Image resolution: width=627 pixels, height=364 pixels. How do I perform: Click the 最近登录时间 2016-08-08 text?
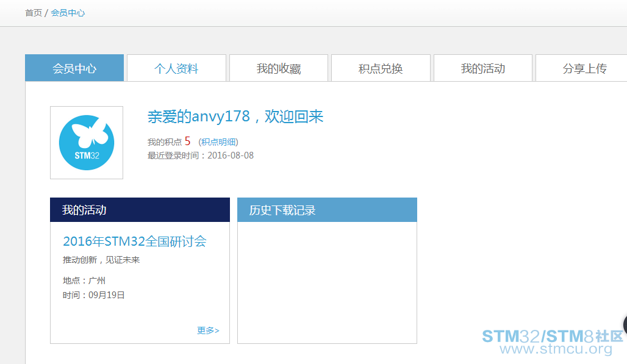[200, 155]
